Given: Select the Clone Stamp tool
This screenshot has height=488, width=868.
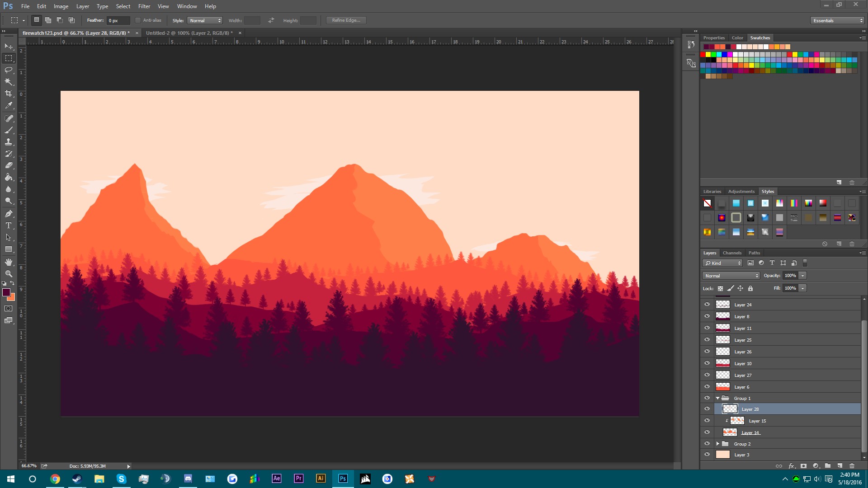Looking at the screenshot, I should pyautogui.click(x=9, y=142).
